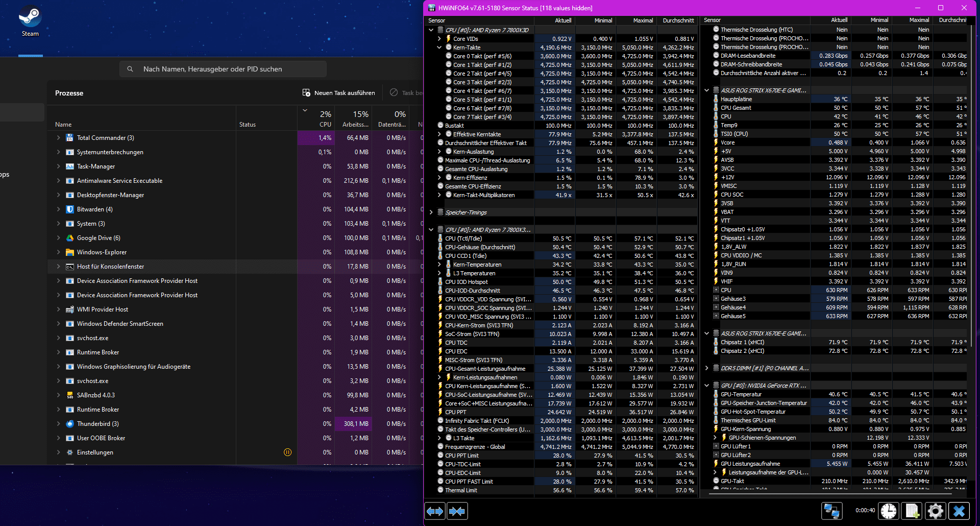This screenshot has width=980, height=526.
Task: Select Task-Manager process icon
Action: tap(70, 166)
